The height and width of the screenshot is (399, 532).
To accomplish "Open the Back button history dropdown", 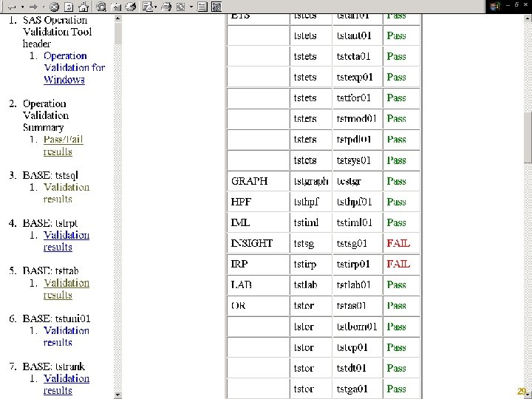I will pos(22,7).
